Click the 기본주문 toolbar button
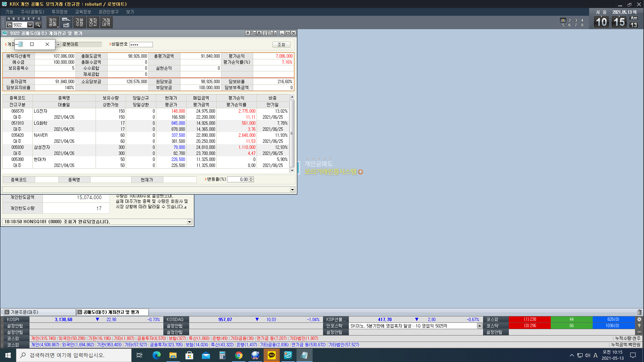Screen dimensions: 644x362 (x=79, y=22)
